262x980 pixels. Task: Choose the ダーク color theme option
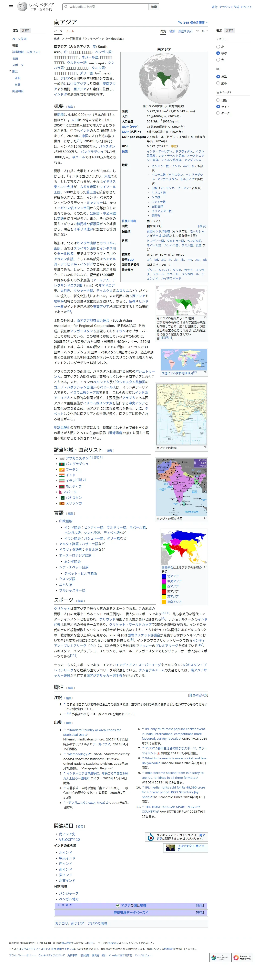[218, 113]
